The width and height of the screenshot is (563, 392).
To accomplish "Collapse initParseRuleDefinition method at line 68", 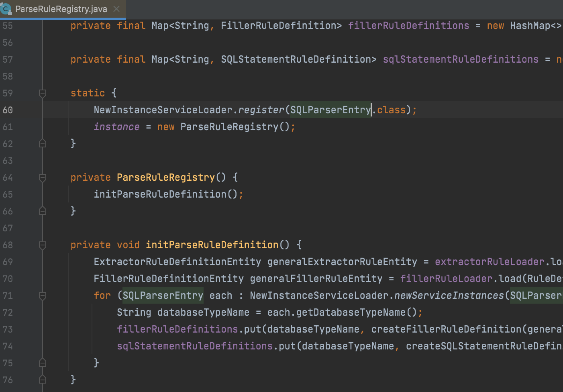I will tap(43, 245).
